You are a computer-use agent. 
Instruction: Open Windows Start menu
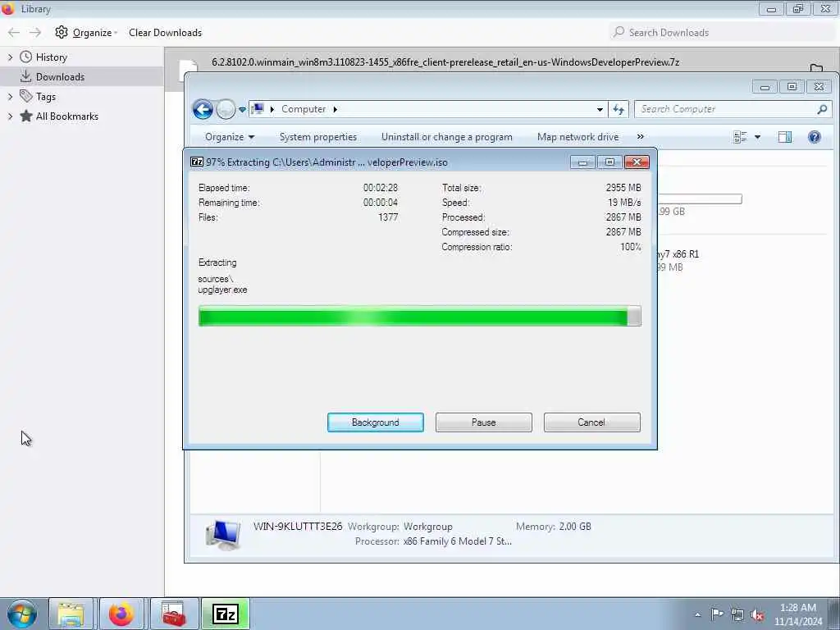pos(22,614)
